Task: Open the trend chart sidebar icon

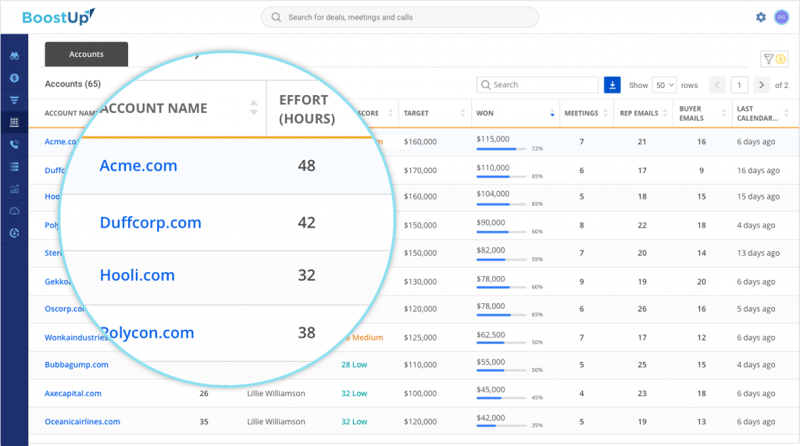Action: point(14,189)
